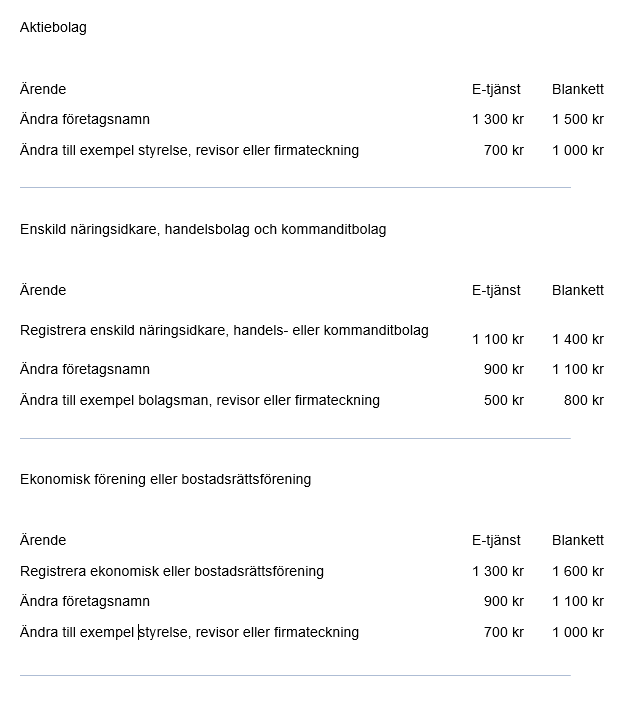Click the Ändra till exempel bolagsman row
This screenshot has height=702, width=625.
[x=200, y=400]
